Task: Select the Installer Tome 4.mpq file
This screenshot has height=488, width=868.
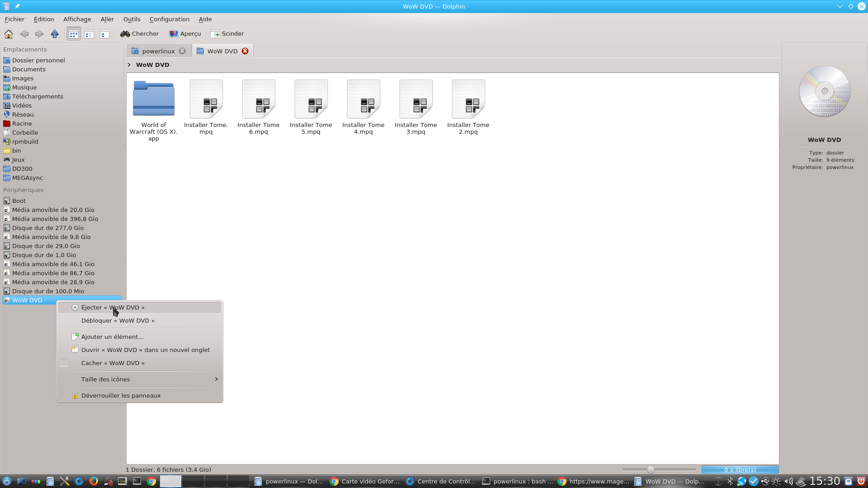Action: coord(363,108)
